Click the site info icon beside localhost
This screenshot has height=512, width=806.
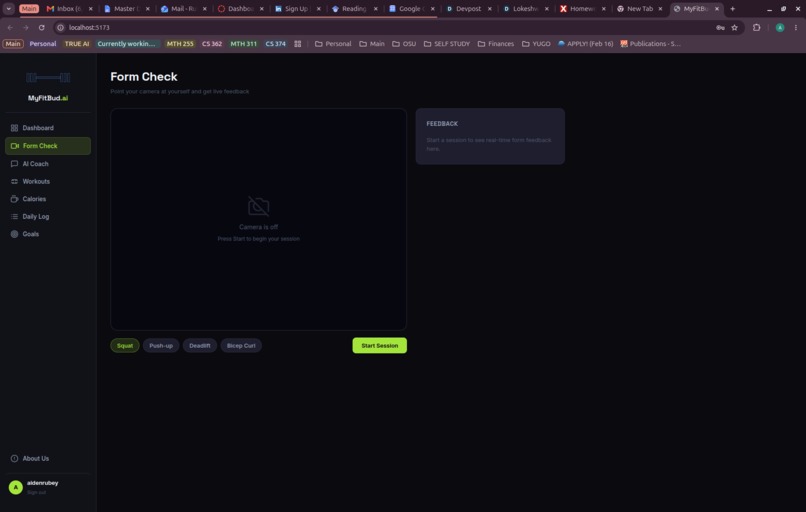point(60,28)
